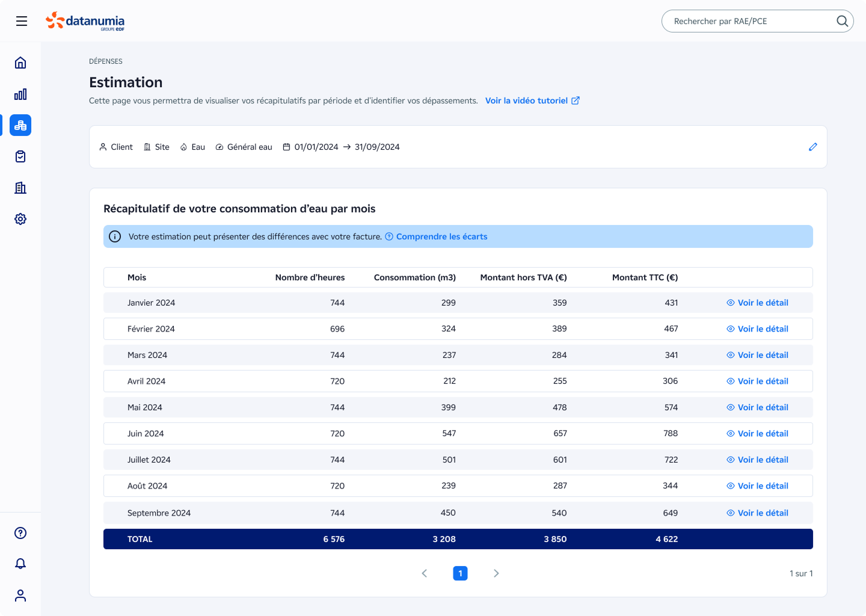Go to the next page chevron
This screenshot has height=616, width=866.
click(x=496, y=573)
